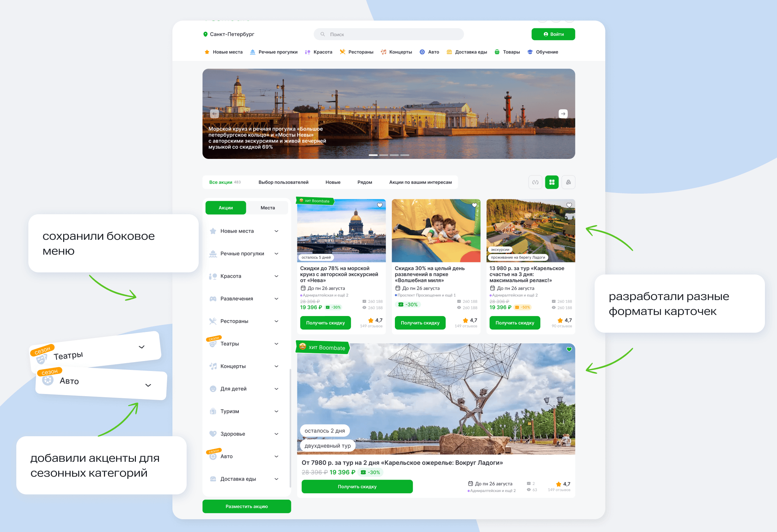Click the star icon of Новые места in top navigation
Image resolution: width=777 pixels, height=532 pixels.
(207, 52)
